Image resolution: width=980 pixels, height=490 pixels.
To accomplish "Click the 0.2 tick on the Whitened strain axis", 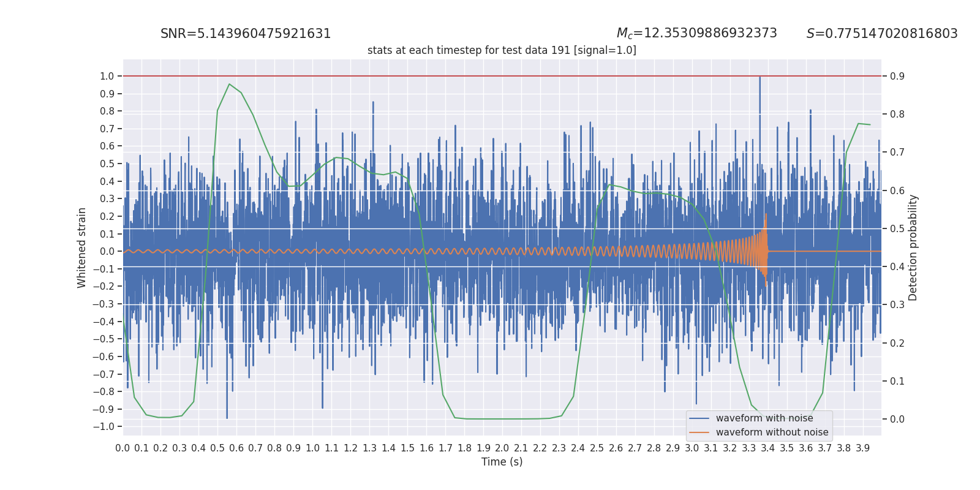I will tap(107, 216).
